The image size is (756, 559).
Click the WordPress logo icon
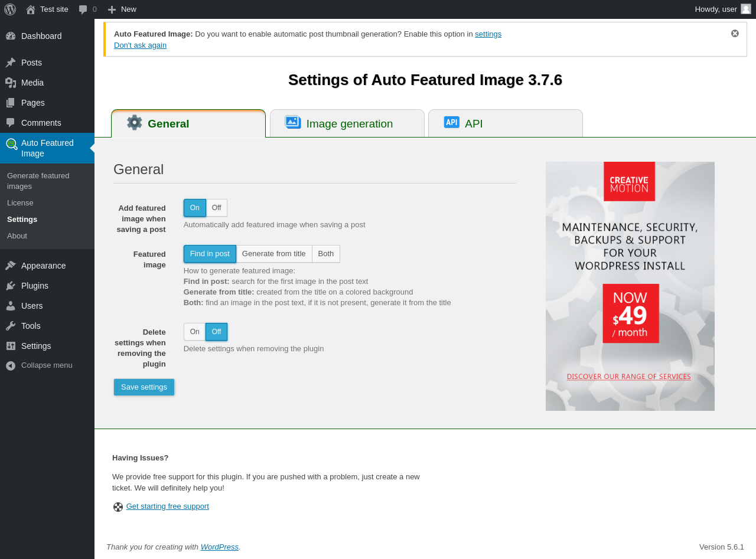pos(10,9)
